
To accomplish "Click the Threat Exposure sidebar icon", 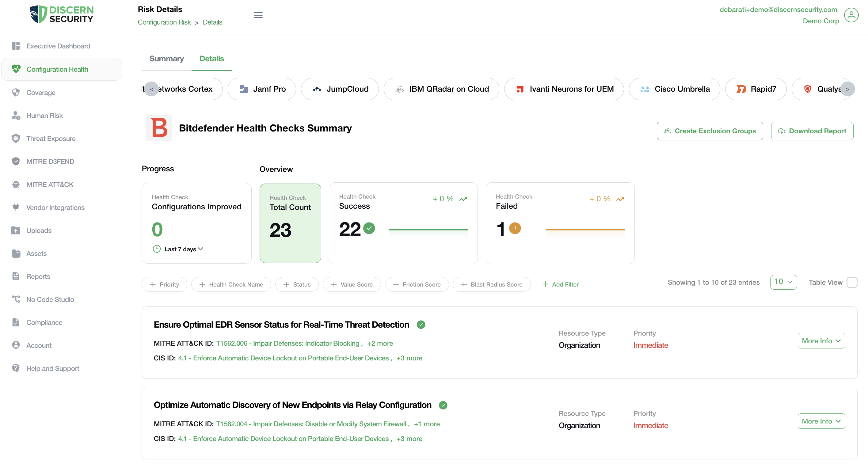I will (16, 139).
